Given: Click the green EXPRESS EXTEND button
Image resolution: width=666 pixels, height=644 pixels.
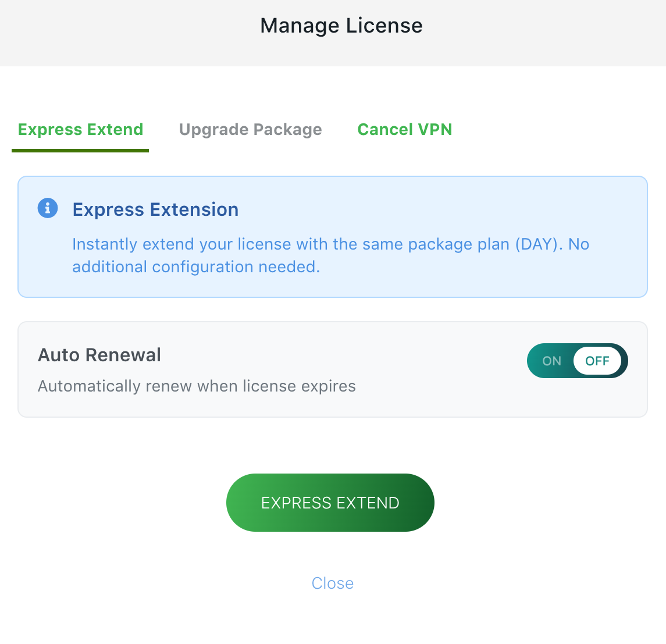Looking at the screenshot, I should point(330,503).
